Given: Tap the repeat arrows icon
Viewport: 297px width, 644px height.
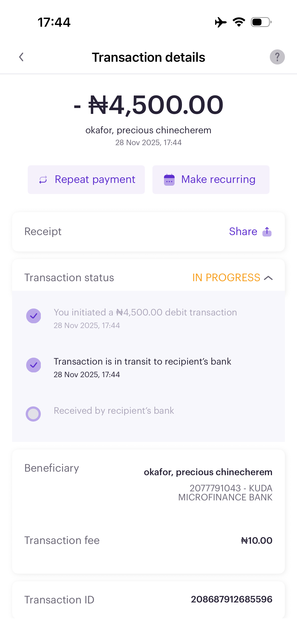Looking at the screenshot, I should click(x=43, y=180).
